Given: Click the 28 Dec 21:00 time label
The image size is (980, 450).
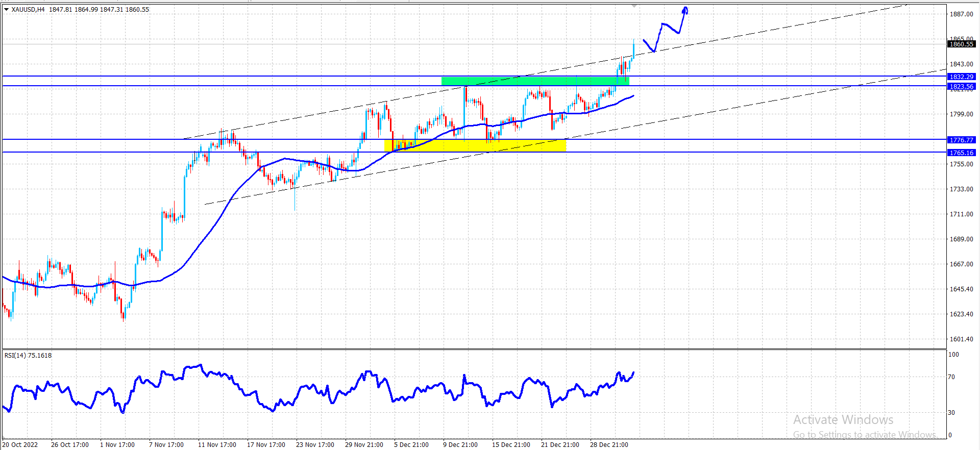Looking at the screenshot, I should point(609,444).
